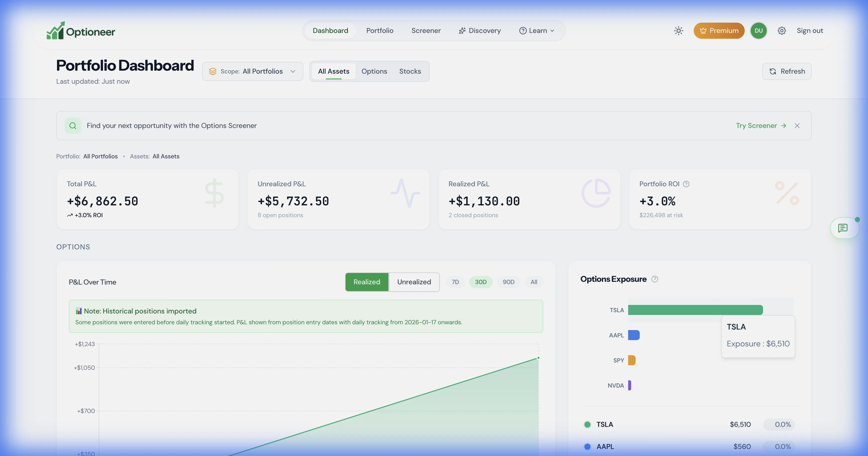868x456 pixels.
Task: Select the All Assets filter tab
Action: point(334,71)
